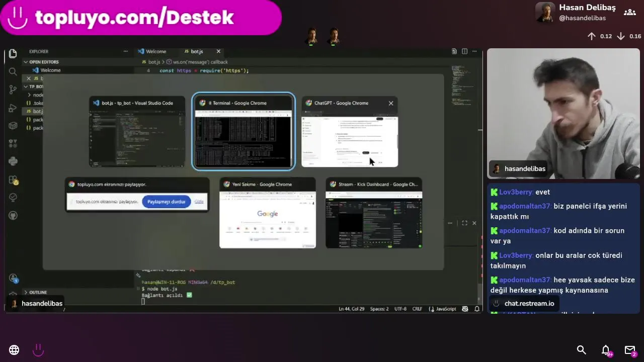The width and height of the screenshot is (644, 362).
Task: Select Yeni Sekme Google Chrome window thumbnail
Action: [x=268, y=213]
